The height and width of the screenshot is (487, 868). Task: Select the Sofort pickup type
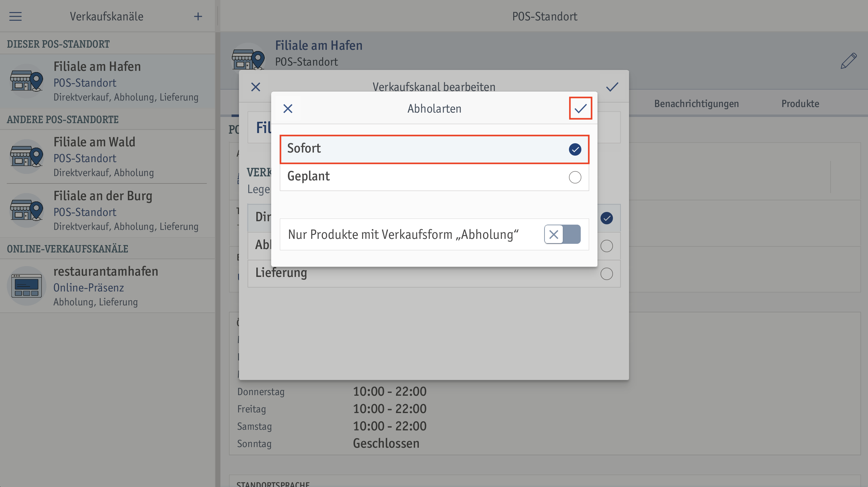tap(434, 149)
